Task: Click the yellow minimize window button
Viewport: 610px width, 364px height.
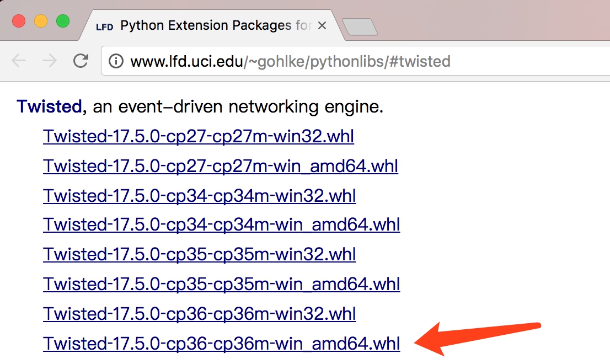Action: (41, 21)
